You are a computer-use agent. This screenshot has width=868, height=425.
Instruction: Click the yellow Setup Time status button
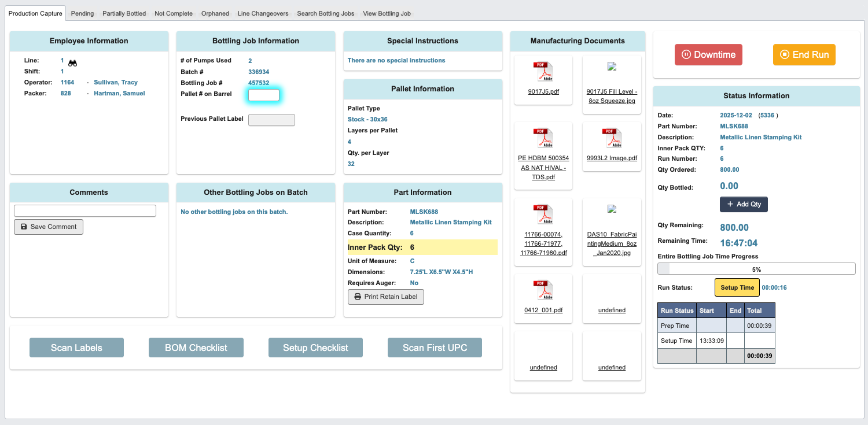(737, 287)
